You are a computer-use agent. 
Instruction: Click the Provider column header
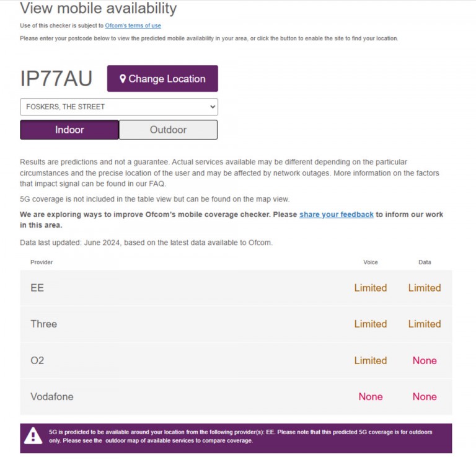click(42, 262)
